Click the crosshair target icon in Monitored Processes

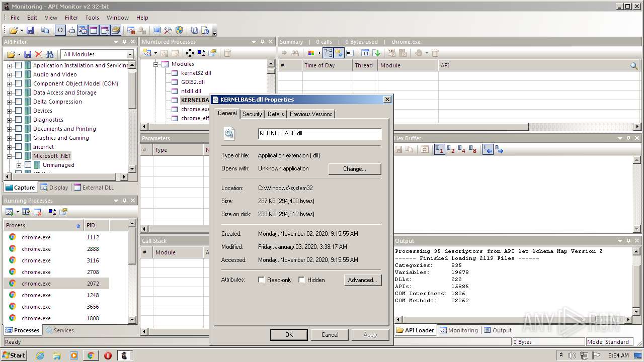tap(190, 53)
